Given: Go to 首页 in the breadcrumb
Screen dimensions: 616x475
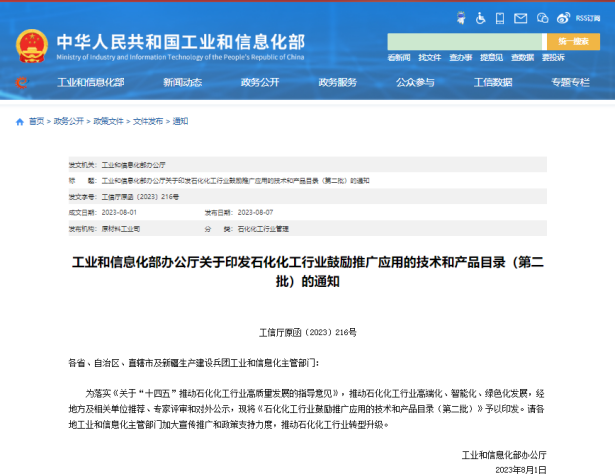Looking at the screenshot, I should (37, 121).
